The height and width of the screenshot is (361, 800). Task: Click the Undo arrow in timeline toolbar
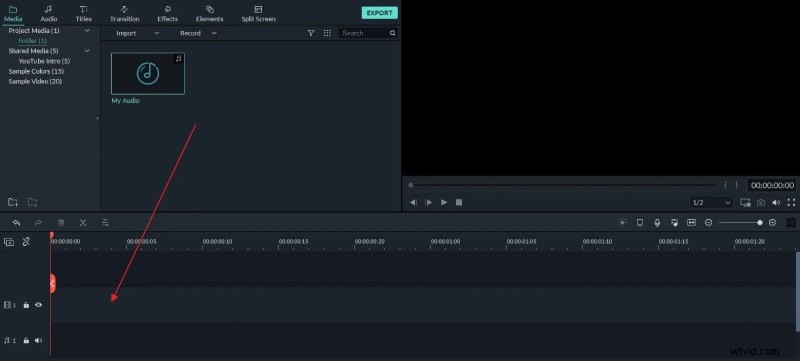[x=16, y=223]
